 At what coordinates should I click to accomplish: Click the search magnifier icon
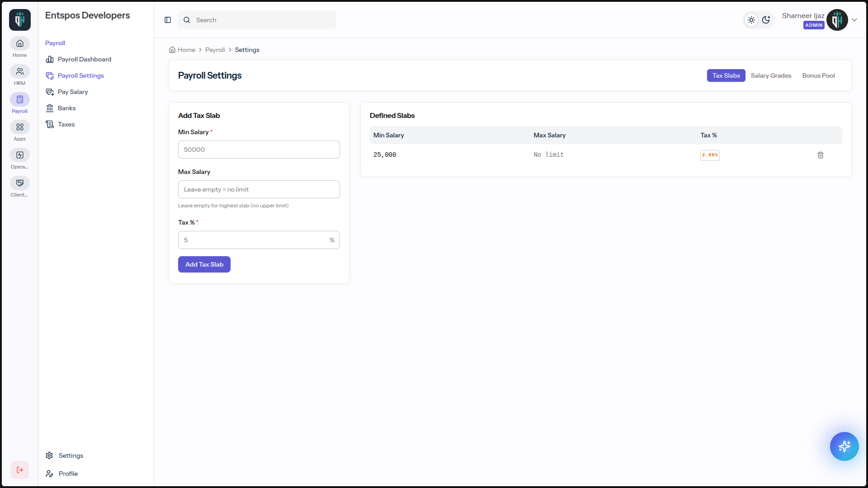187,20
